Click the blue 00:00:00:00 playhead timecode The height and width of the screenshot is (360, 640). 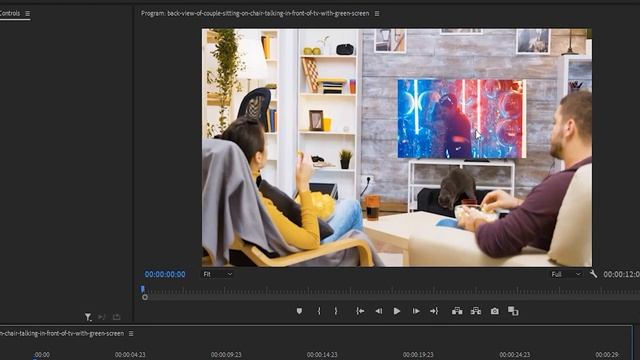tap(165, 274)
